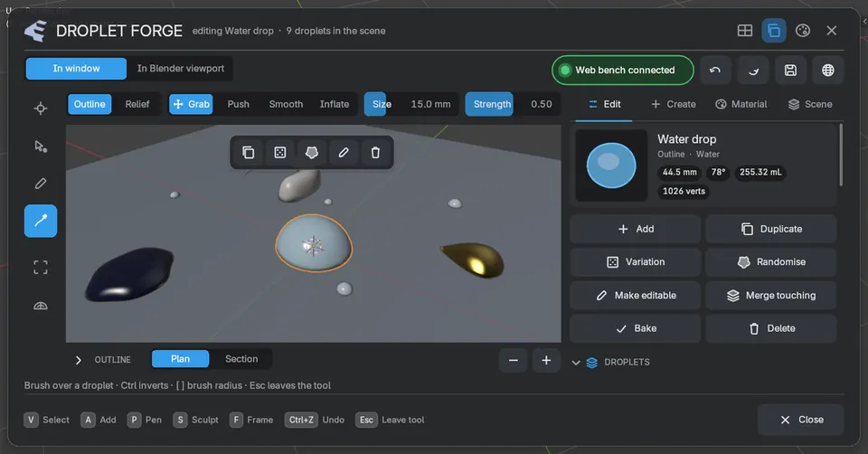Click duplicate icon in floating viewport toolbar

[x=248, y=152]
